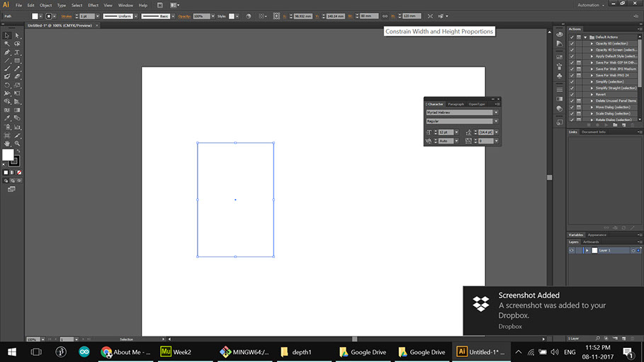Select the Direct Selection tool
The image size is (644, 362).
[x=16, y=35]
